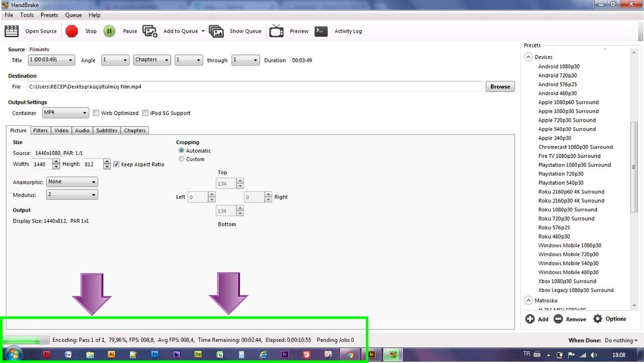The image size is (644, 363).
Task: Select Android 1080p30 preset
Action: pos(559,66)
